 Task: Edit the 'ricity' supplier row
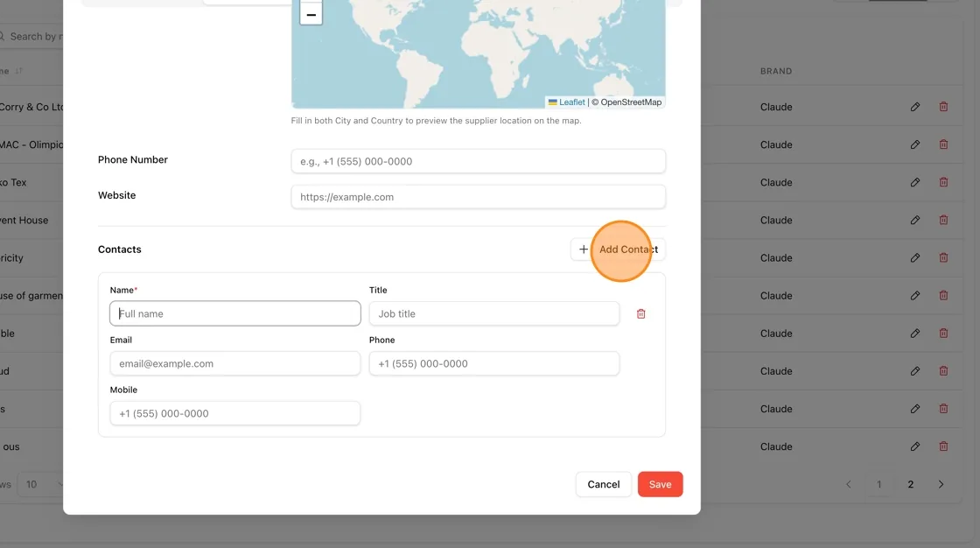point(915,257)
